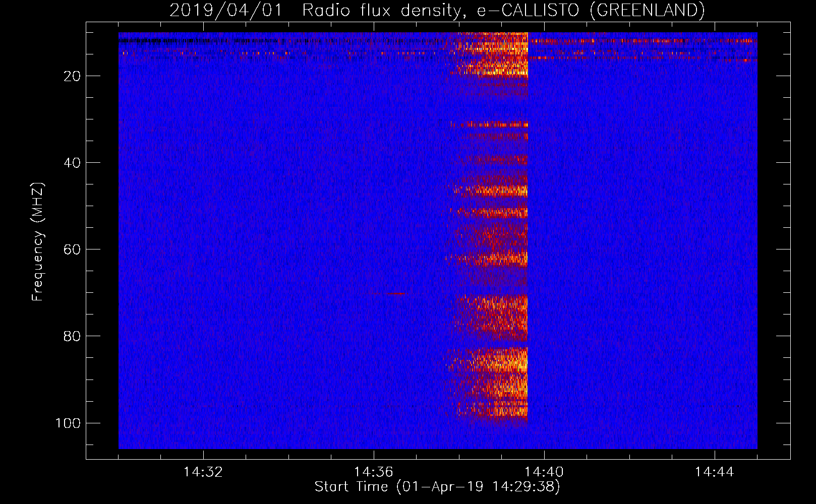Screen dimensions: 816x504
Task: Click the '14:44' time tick label
Action: pos(715,472)
